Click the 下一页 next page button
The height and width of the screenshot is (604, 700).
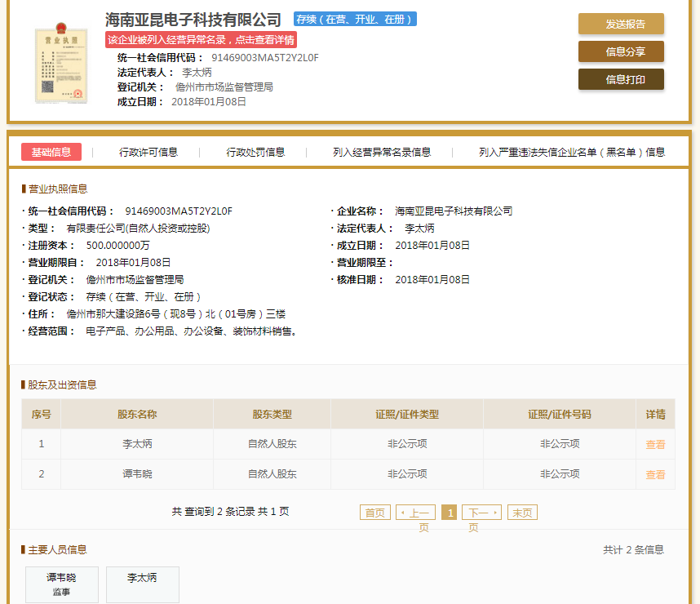tap(482, 513)
